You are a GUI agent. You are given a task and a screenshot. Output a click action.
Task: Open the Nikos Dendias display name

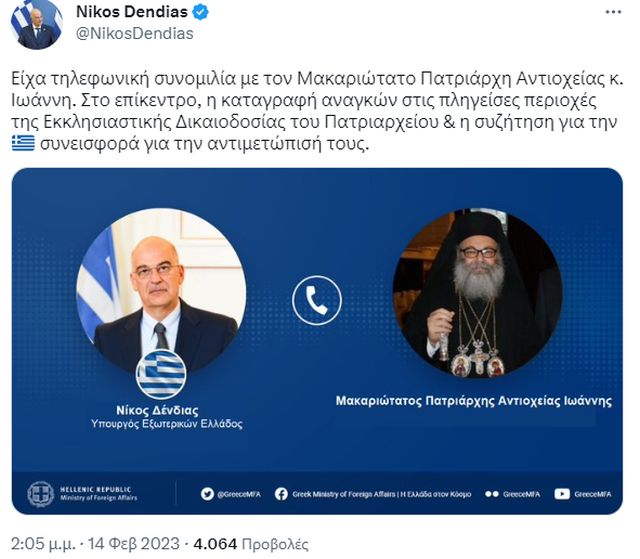(x=132, y=12)
